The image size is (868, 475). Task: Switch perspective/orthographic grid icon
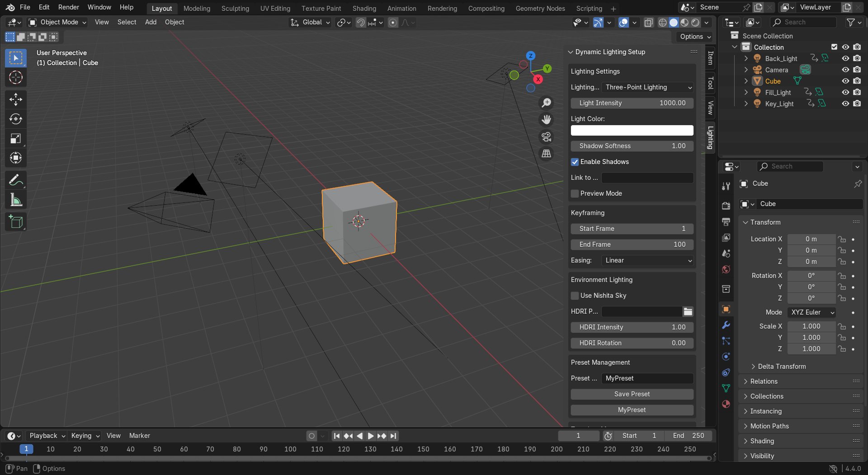pos(547,154)
